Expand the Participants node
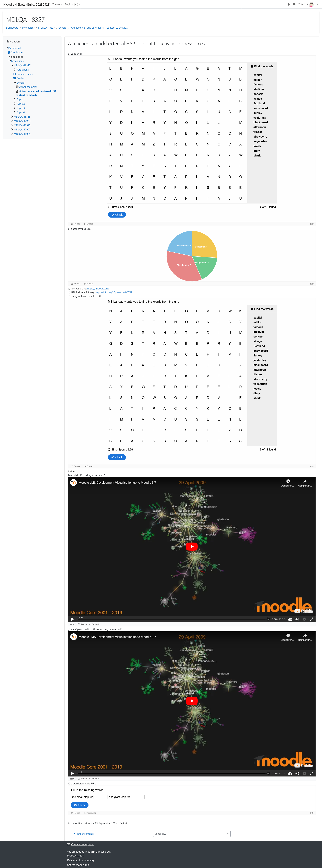This screenshot has height=868, width=322. (15, 70)
